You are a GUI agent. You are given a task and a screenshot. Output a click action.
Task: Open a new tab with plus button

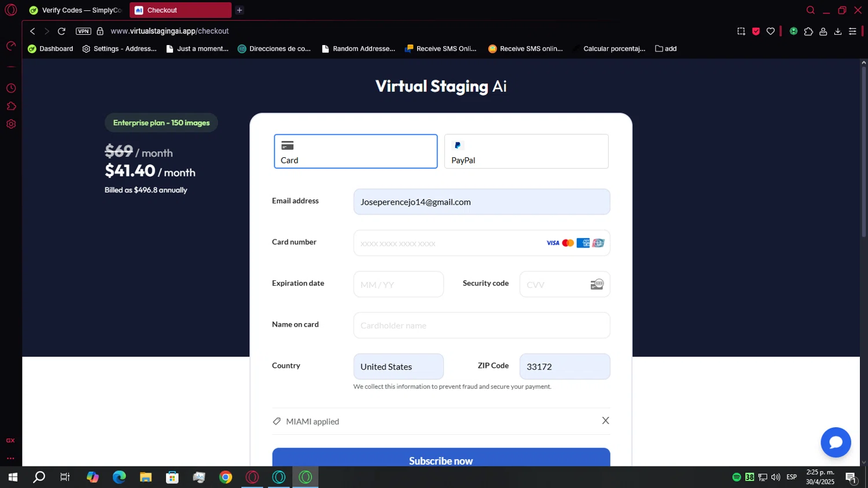(240, 10)
